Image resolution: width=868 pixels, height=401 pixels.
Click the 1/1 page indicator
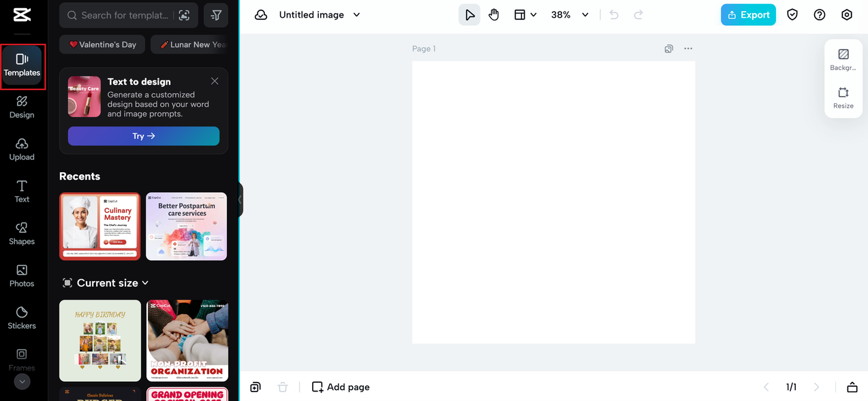point(791,387)
